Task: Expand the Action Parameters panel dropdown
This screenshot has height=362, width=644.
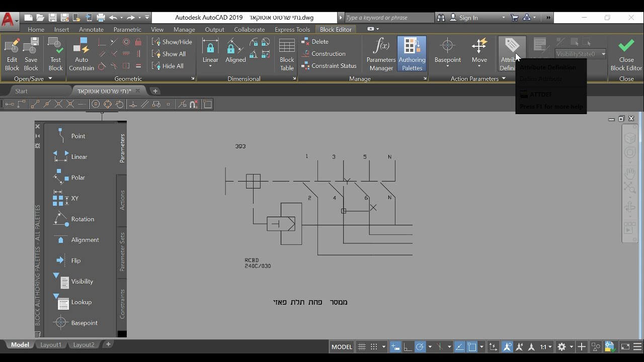Action: (x=504, y=78)
